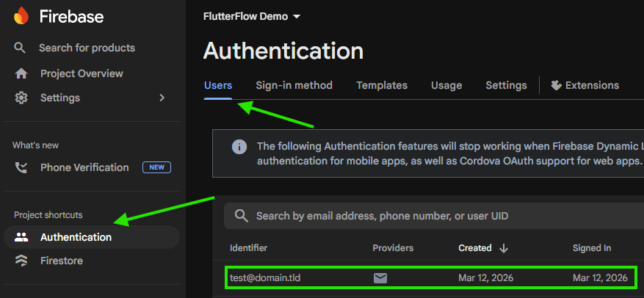Click the Created column sort arrow
Image resolution: width=644 pixels, height=298 pixels.
pyautogui.click(x=504, y=248)
